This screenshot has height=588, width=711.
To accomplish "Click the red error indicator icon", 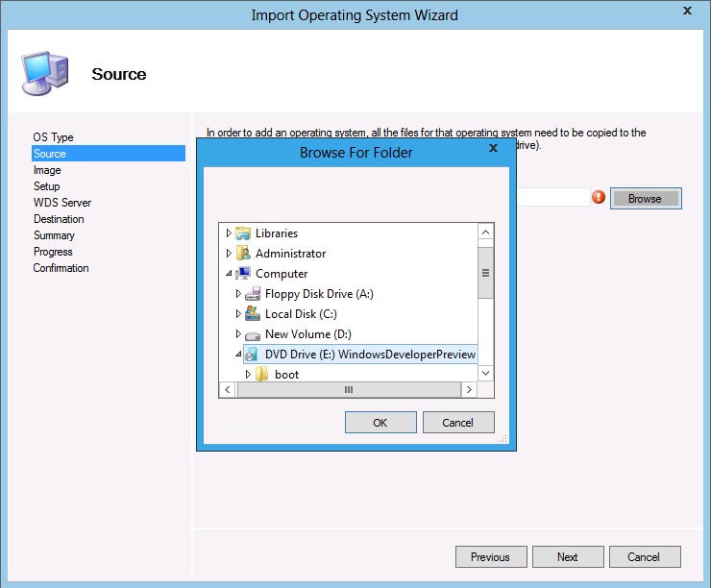I will coord(599,198).
